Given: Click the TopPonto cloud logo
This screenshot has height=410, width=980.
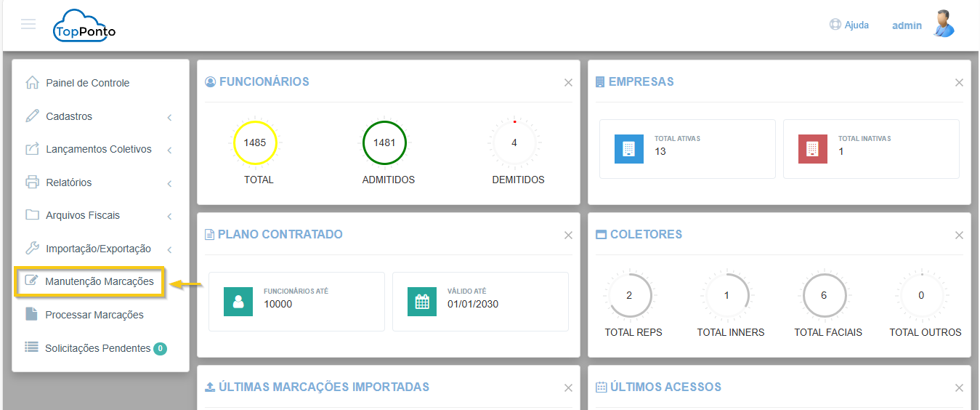Looking at the screenshot, I should pyautogui.click(x=84, y=26).
